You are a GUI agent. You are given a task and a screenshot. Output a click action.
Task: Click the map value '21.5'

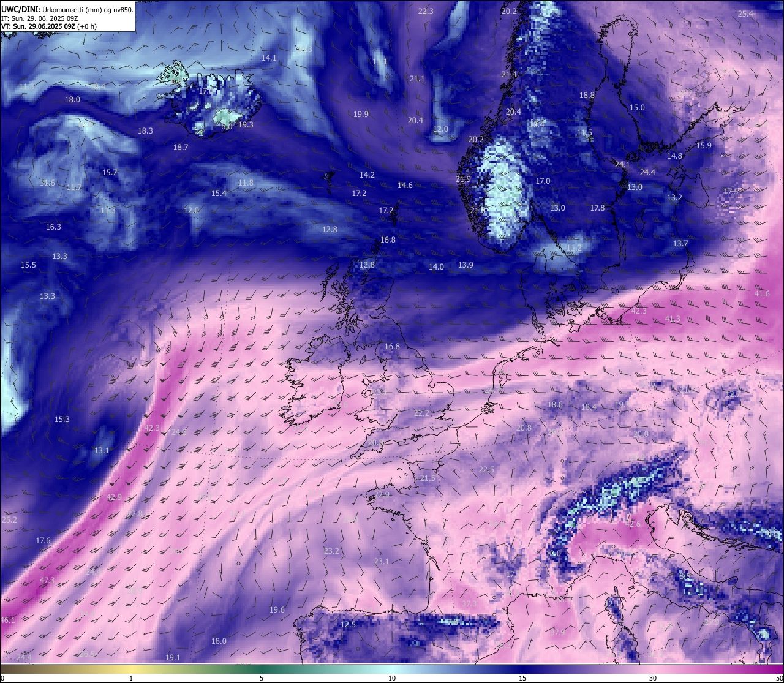pyautogui.click(x=428, y=478)
